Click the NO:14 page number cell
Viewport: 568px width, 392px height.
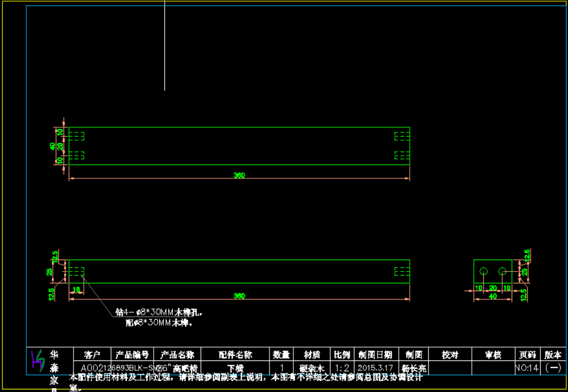tap(527, 368)
